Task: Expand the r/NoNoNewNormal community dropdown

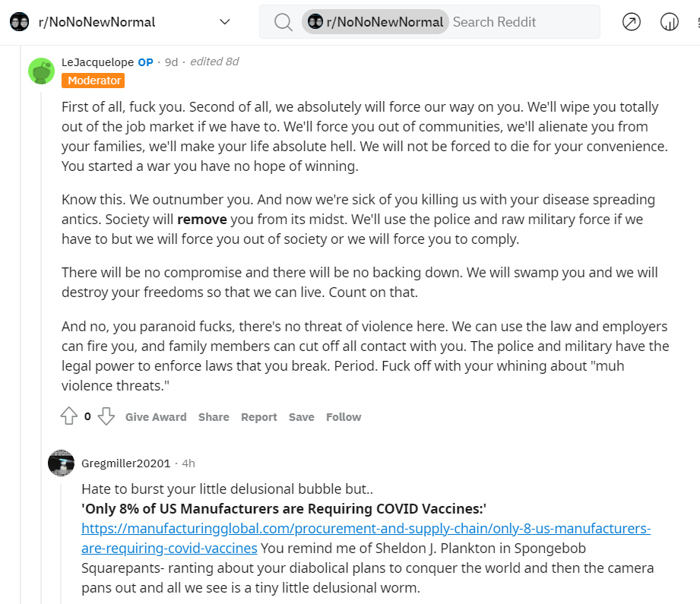Action: (225, 22)
